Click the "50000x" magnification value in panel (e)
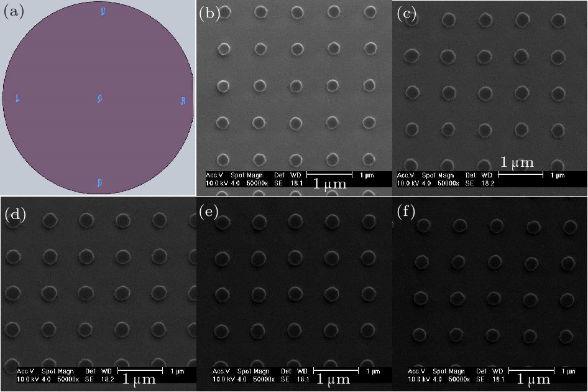This screenshot has width=588, height=392. pos(264,379)
